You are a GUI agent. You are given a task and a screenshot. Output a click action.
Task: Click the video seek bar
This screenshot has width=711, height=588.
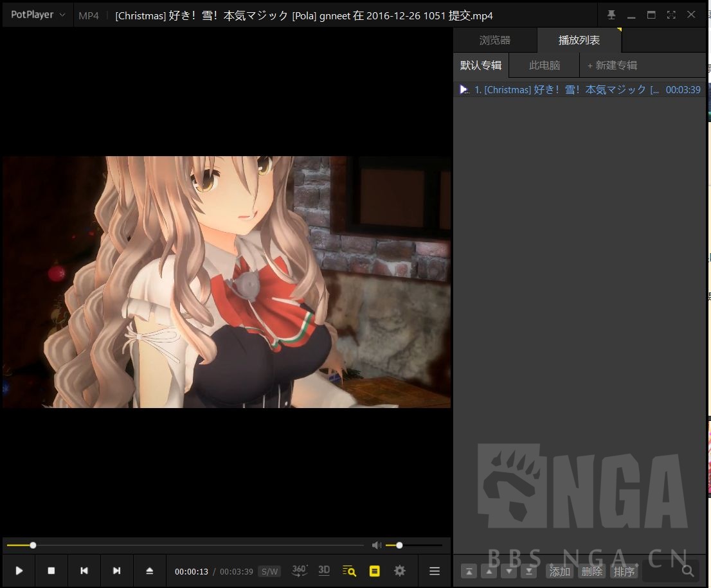point(193,546)
